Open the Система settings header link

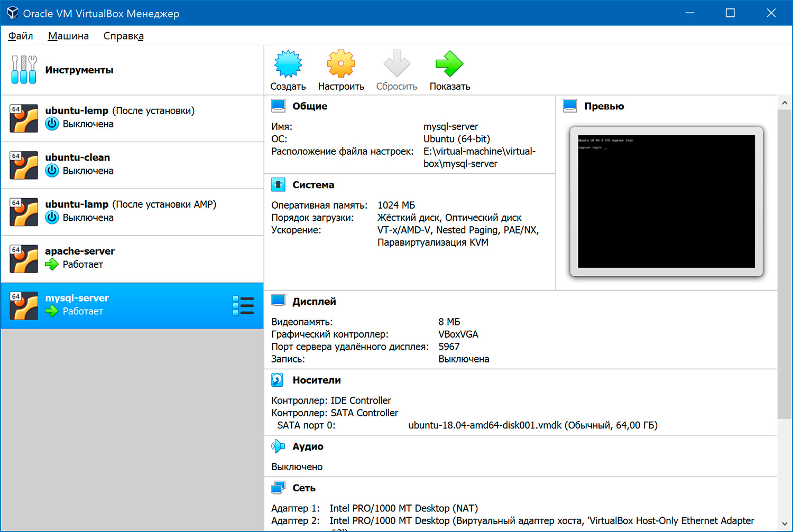click(313, 185)
